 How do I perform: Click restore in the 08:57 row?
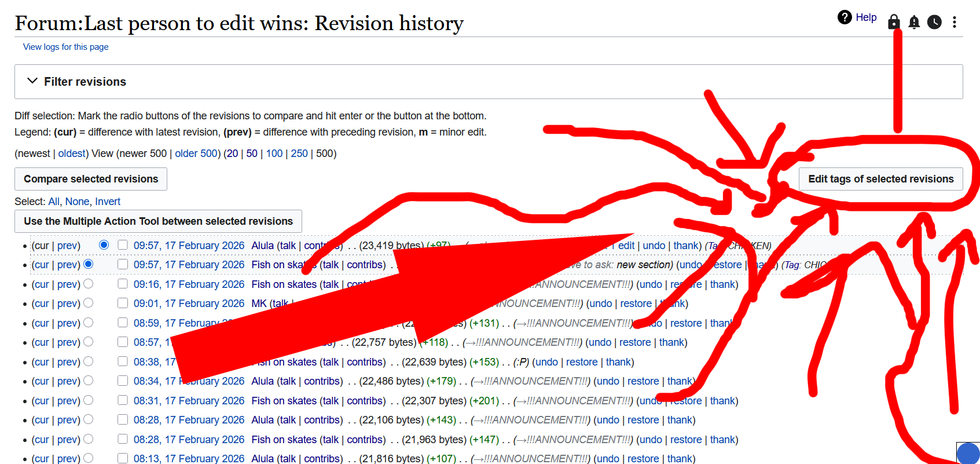coord(635,342)
